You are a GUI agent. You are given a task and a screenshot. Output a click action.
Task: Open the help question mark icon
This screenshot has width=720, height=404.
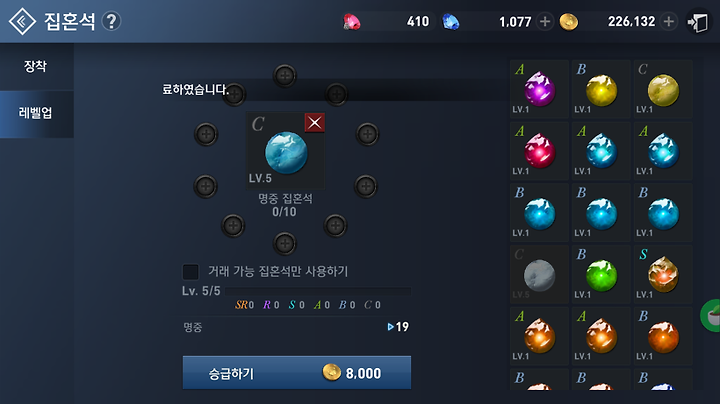[x=111, y=21]
